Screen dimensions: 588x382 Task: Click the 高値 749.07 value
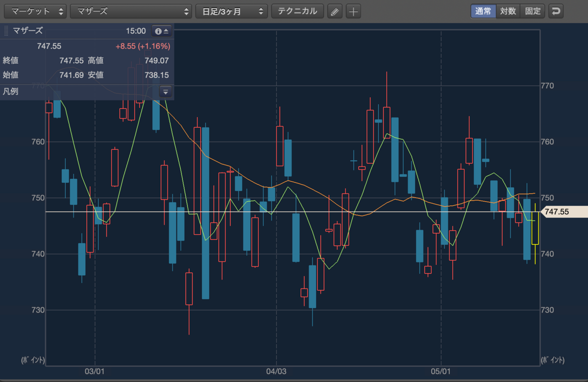coord(157,61)
